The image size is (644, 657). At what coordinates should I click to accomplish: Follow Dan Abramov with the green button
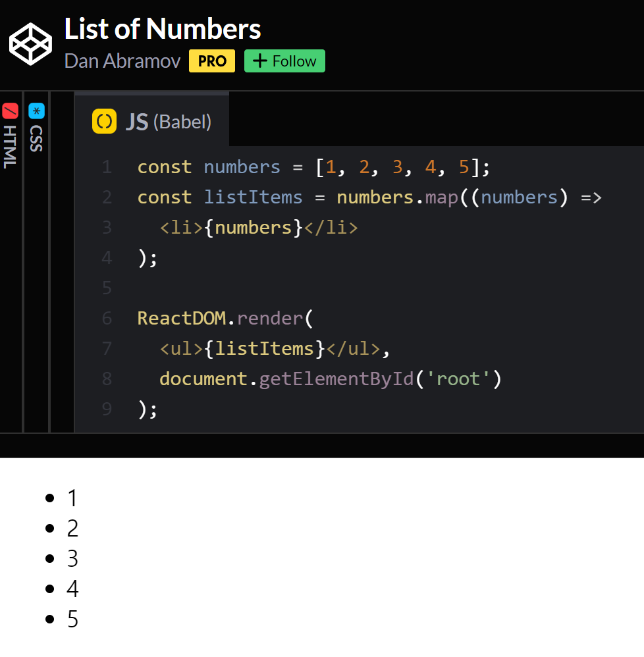[x=284, y=61]
